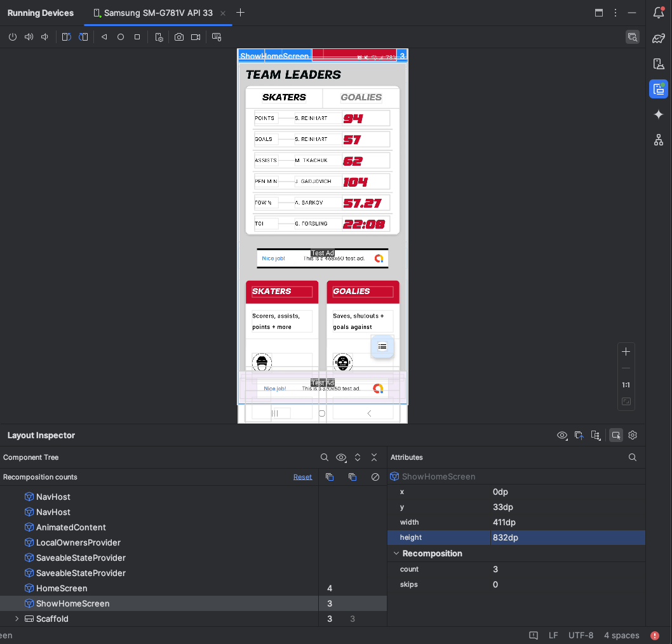Collapse all nodes in the Component Tree
Viewport: 672px width, 644px height.
coord(374,457)
